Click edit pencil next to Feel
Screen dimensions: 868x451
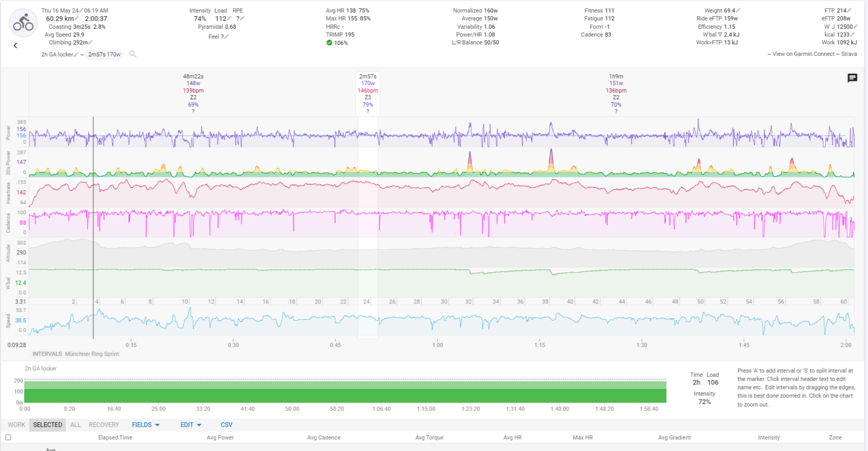[x=226, y=37]
